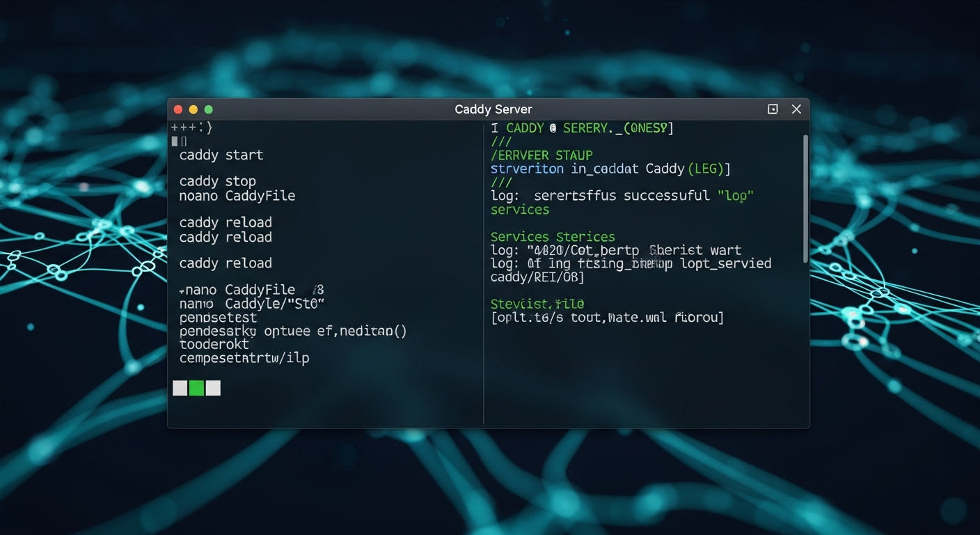The image size is (980, 535).
Task: Click the caddy stop command text
Action: pos(216,181)
